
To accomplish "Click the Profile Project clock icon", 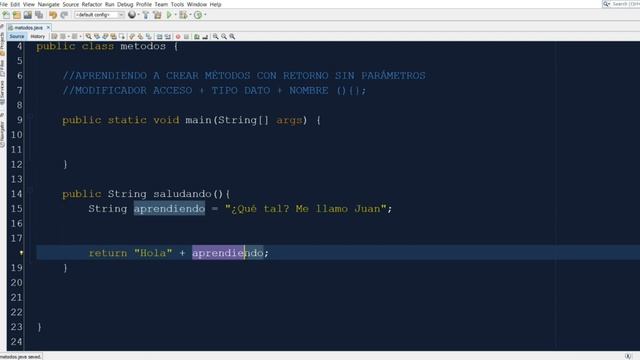I will click(198, 15).
